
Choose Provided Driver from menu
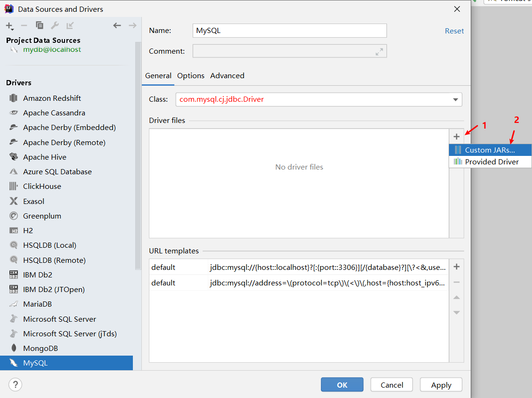tap(490, 162)
